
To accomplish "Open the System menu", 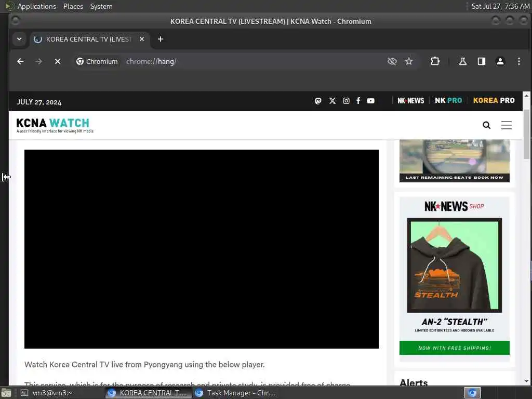I will 101,6.
